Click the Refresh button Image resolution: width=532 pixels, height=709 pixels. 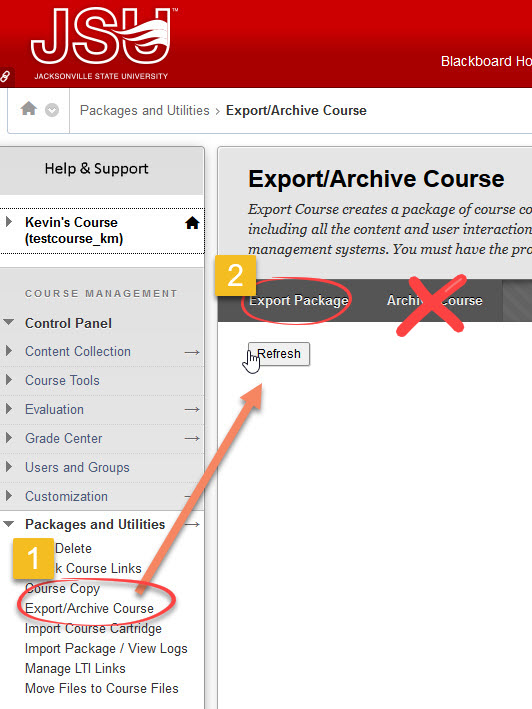coord(279,354)
